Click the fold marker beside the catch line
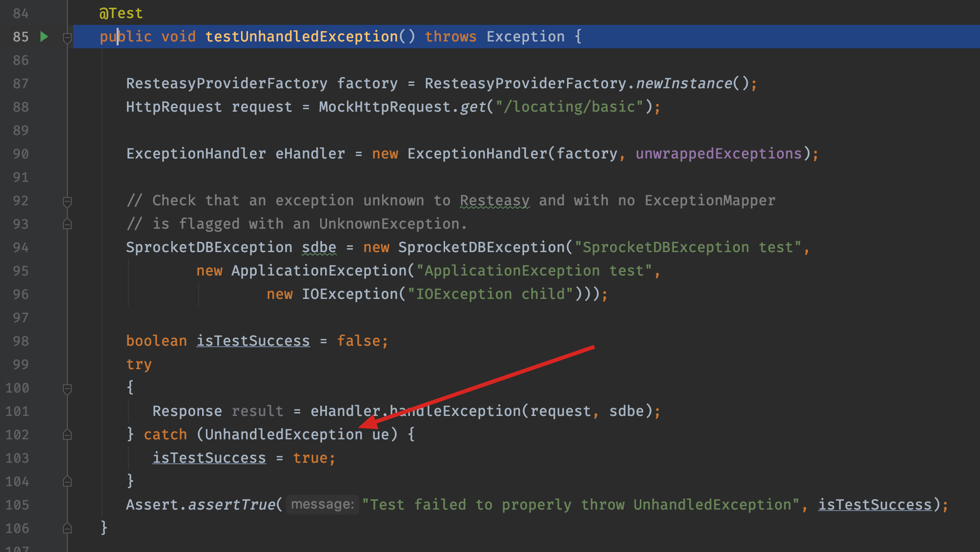The height and width of the screenshot is (552, 980). pos(67,434)
